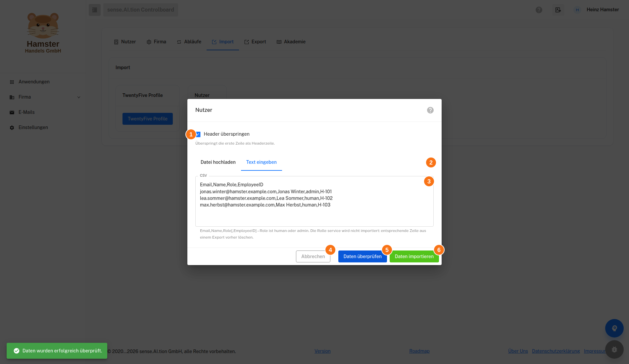Screen dimensions: 629x364
Task: Click the lightbulb floating button
Action: coord(614,328)
